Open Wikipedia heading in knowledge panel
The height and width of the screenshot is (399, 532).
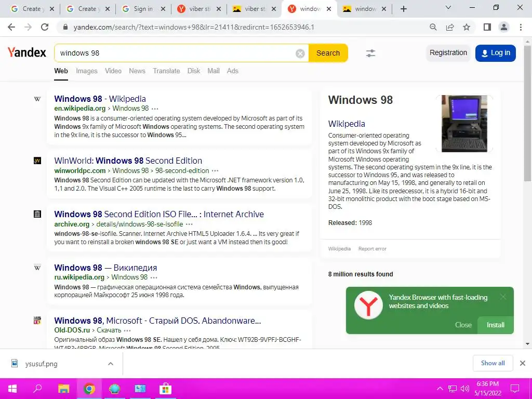(x=347, y=124)
